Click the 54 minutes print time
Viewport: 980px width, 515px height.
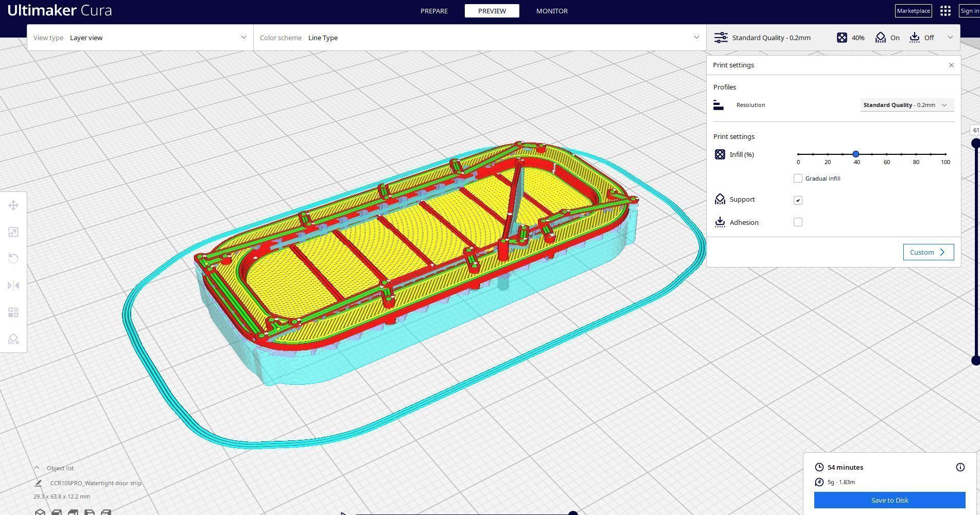point(845,467)
